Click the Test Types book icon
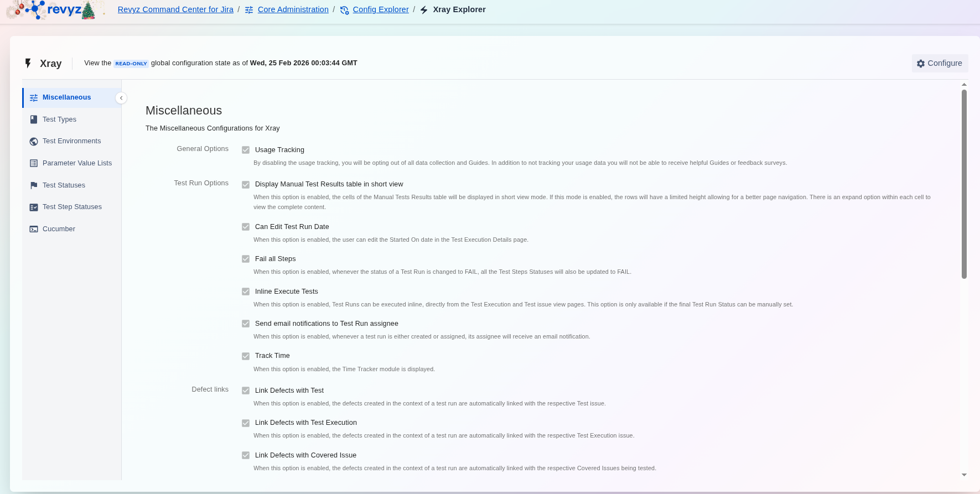The width and height of the screenshot is (980, 494). (x=34, y=119)
